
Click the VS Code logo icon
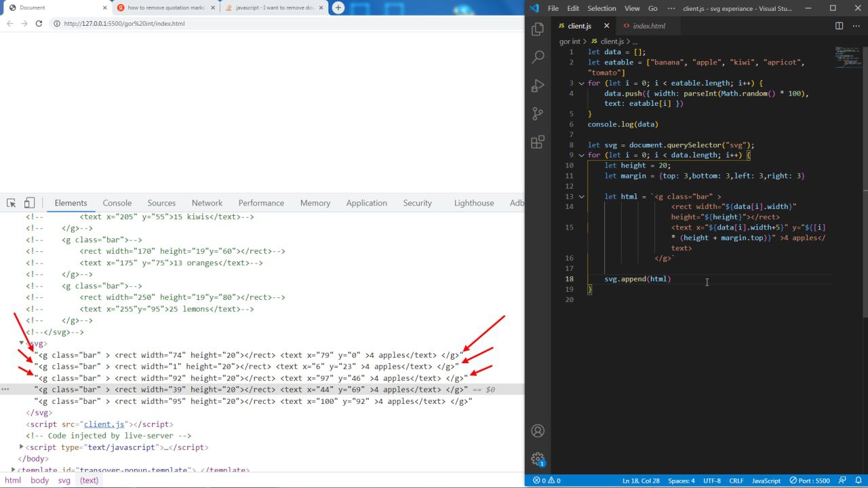[534, 8]
